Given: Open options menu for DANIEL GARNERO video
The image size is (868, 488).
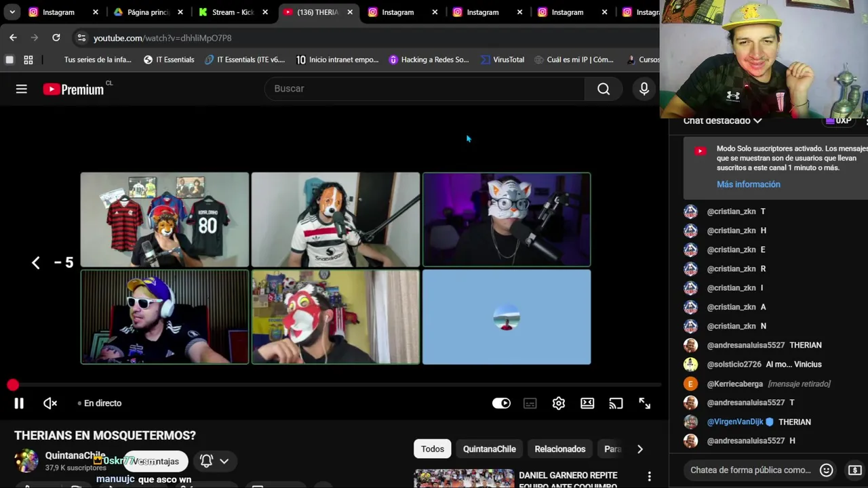Looking at the screenshot, I should coord(649,476).
